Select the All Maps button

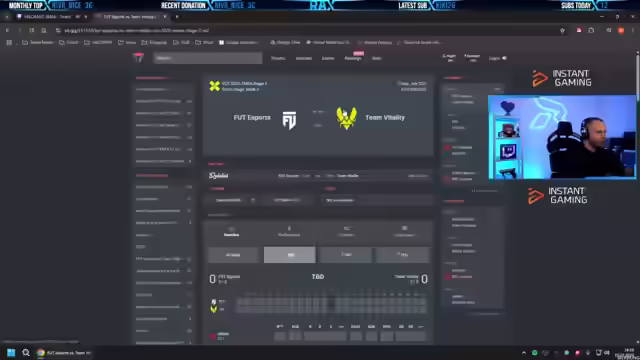233,255
